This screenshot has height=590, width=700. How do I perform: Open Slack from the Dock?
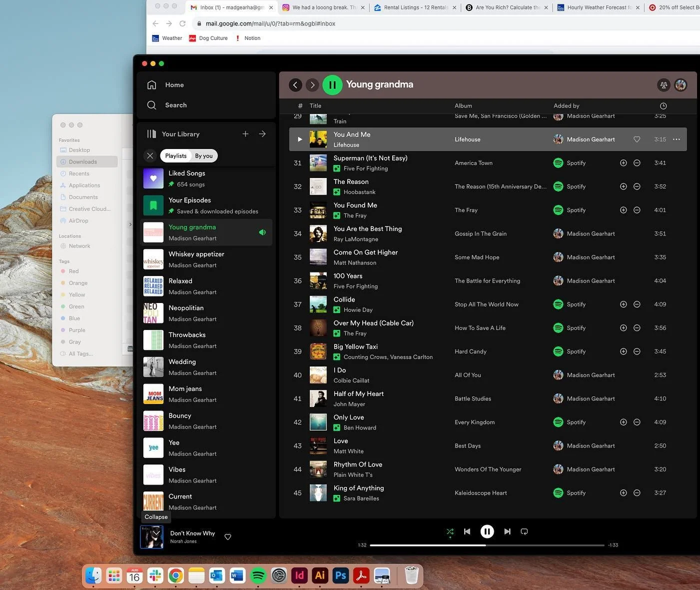coord(155,575)
